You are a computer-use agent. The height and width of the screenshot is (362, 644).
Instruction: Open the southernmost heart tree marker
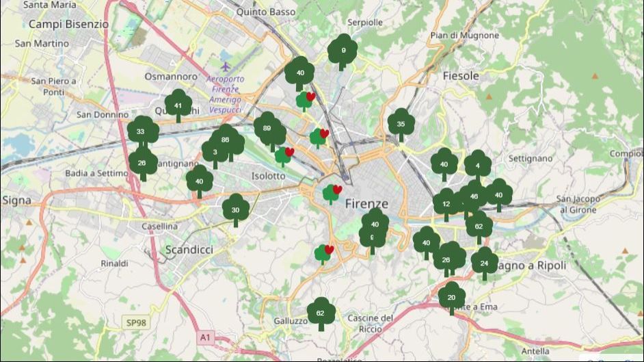click(323, 254)
